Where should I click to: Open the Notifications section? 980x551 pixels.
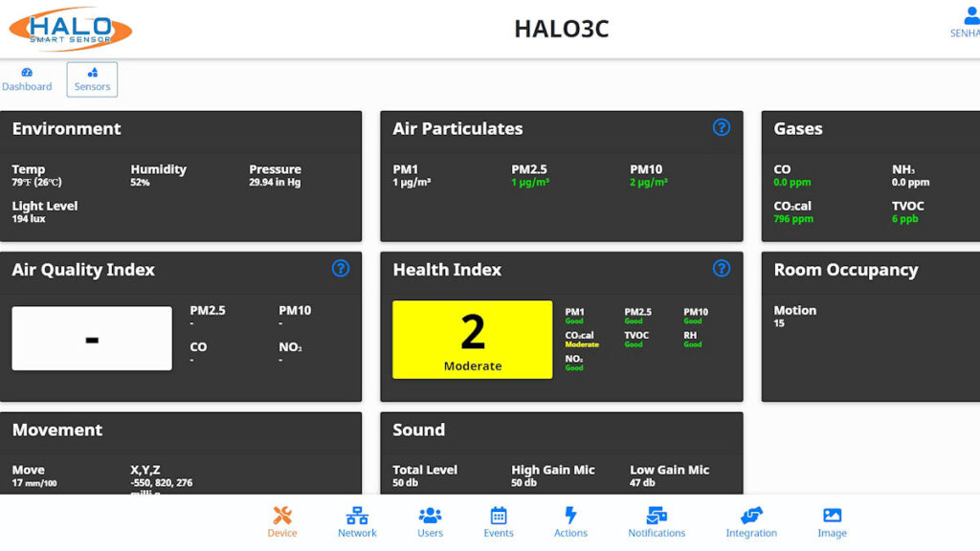click(x=657, y=521)
